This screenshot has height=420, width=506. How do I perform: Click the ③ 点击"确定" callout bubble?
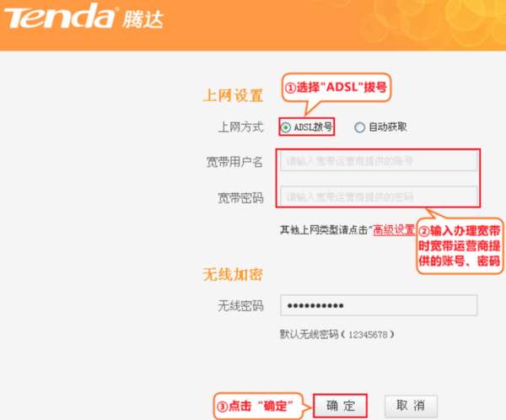point(259,407)
